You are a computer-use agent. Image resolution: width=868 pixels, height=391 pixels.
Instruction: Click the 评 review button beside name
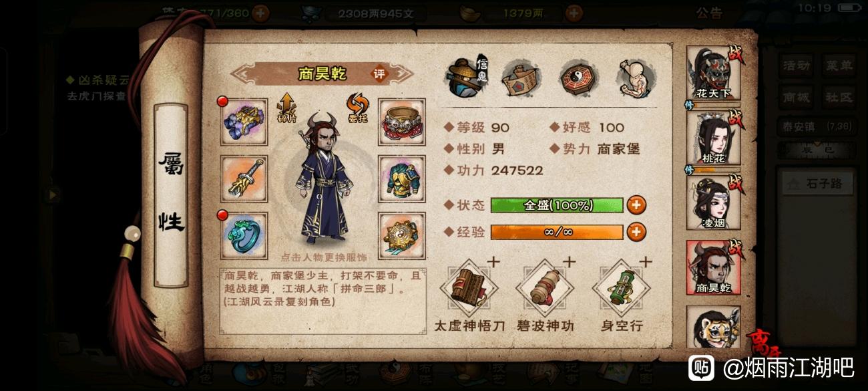379,74
